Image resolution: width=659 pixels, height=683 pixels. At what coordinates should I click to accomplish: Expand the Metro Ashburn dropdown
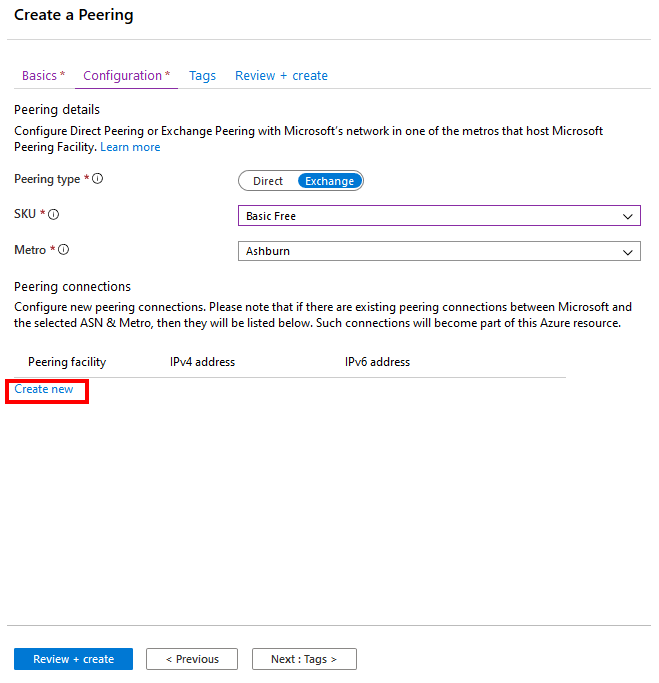click(439, 251)
